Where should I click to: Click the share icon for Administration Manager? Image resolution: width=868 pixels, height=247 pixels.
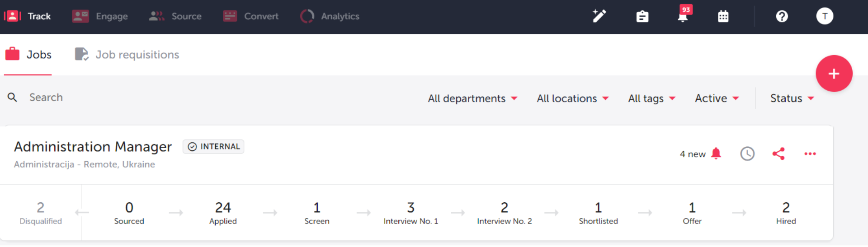(778, 154)
